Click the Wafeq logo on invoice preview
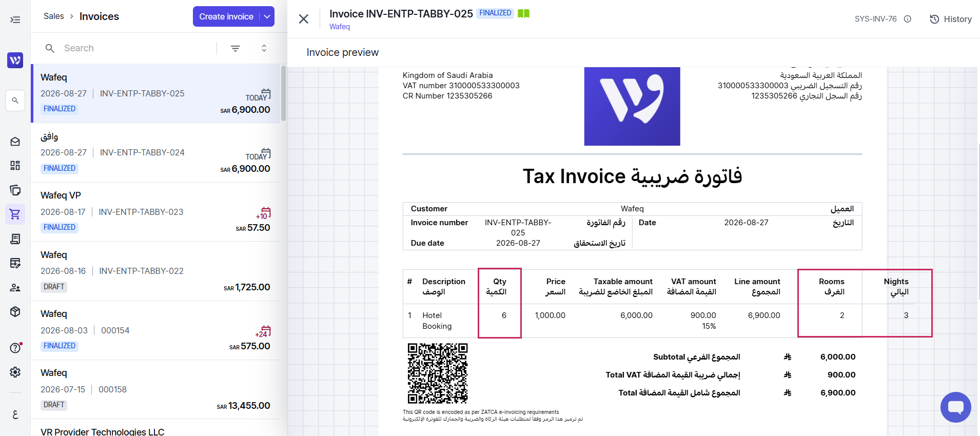 tap(632, 106)
